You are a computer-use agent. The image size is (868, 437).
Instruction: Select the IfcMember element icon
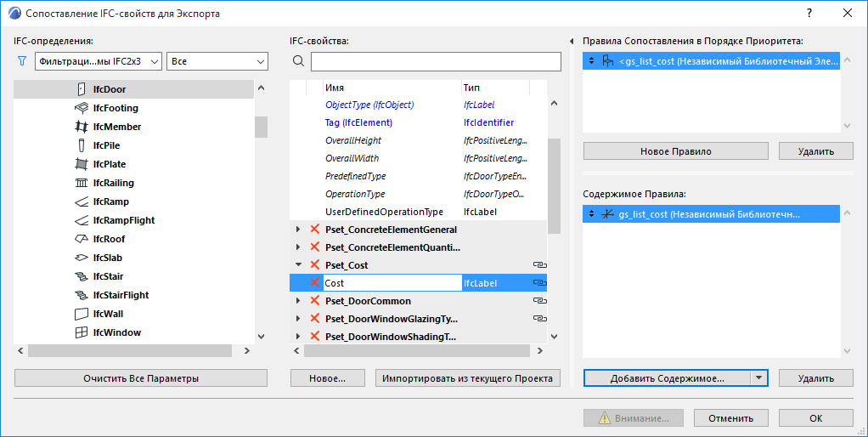(82, 127)
